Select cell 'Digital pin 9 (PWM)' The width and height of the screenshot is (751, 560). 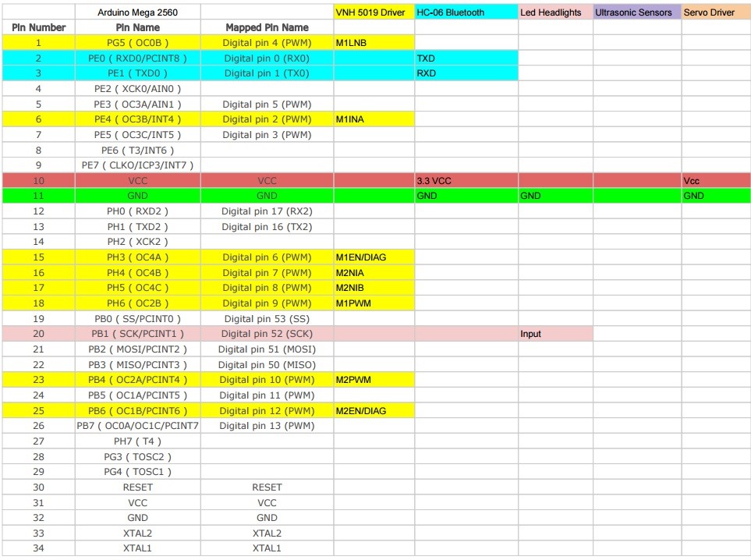(267, 303)
